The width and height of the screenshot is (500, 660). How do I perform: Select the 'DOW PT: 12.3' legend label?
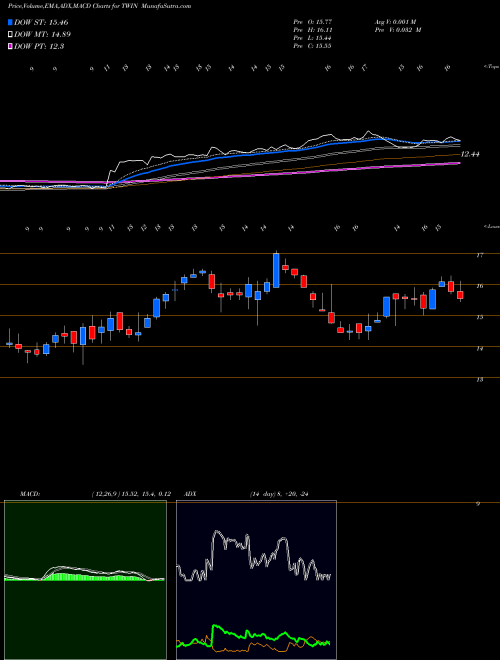[39, 46]
